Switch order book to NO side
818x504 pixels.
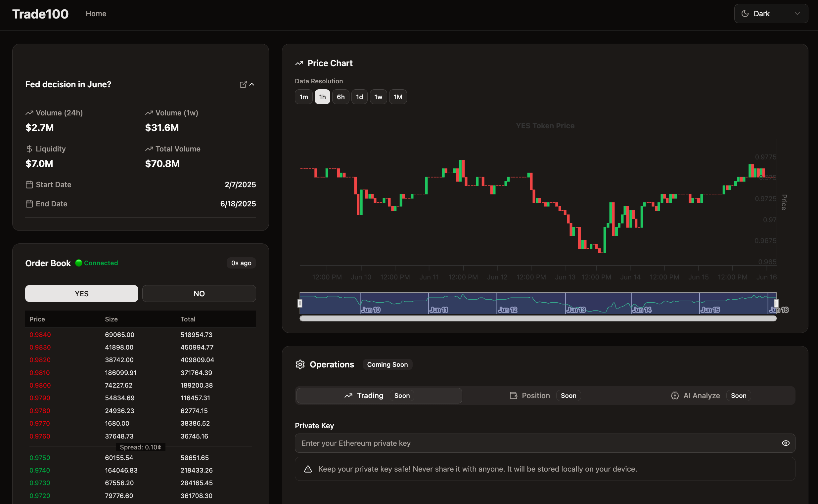coord(199,293)
